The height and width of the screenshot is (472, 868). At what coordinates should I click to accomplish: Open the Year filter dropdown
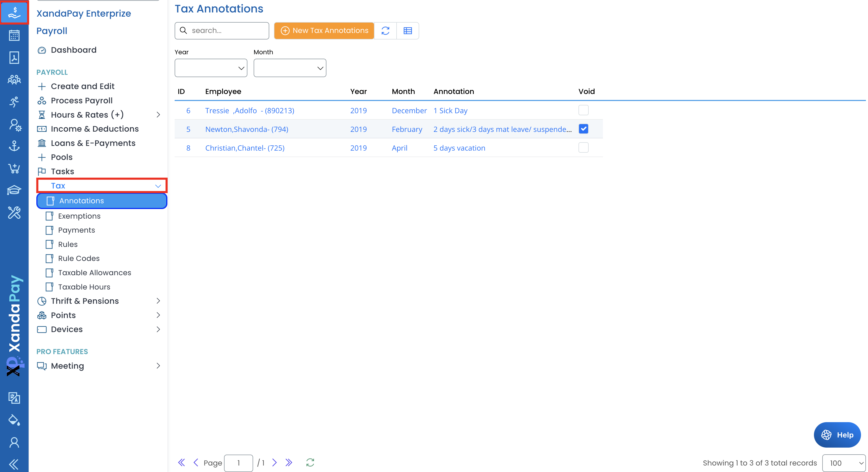tap(211, 68)
